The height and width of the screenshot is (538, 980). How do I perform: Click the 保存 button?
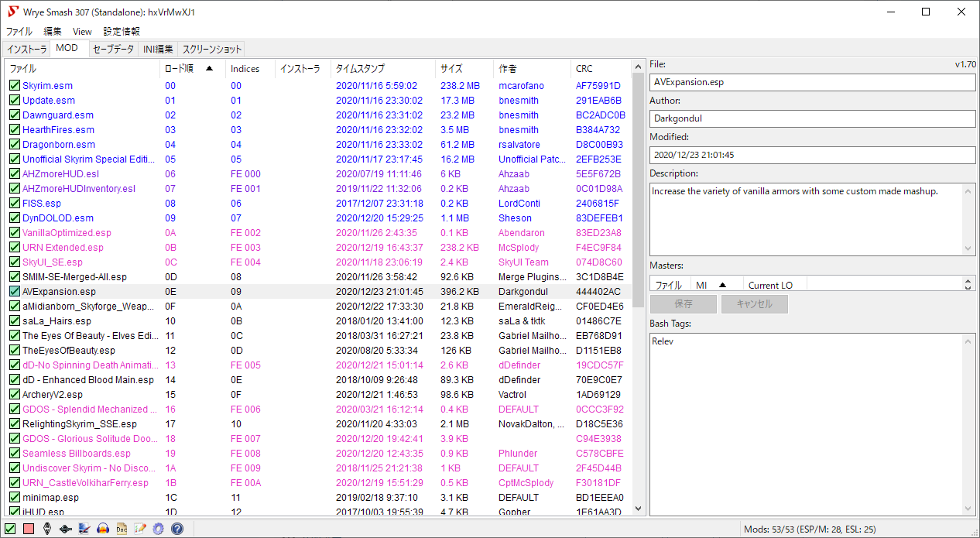point(684,304)
